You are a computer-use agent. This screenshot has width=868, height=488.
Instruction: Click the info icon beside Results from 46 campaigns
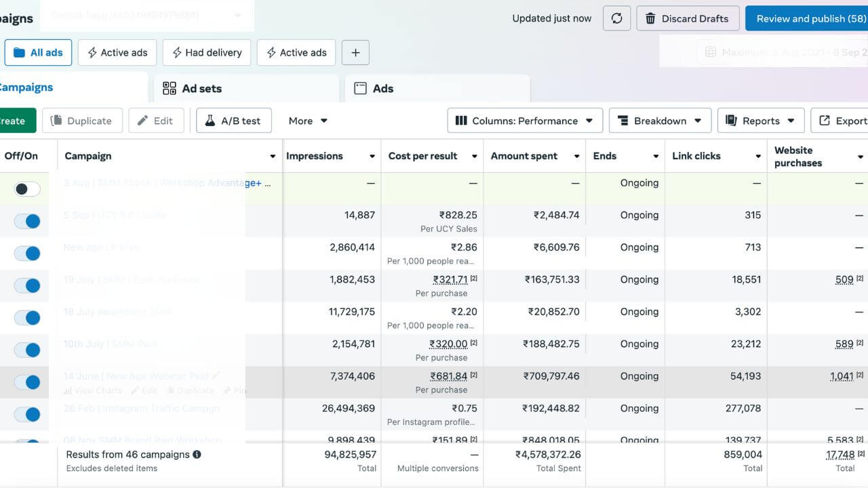click(197, 455)
